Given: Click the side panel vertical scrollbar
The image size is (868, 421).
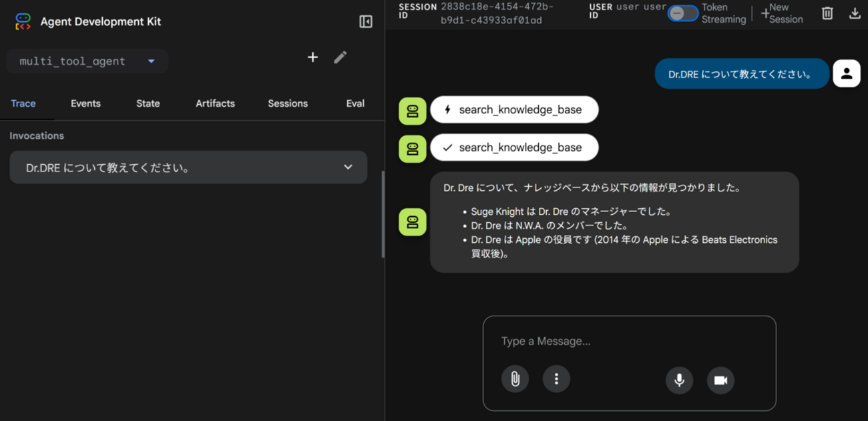Looking at the screenshot, I should (383, 215).
